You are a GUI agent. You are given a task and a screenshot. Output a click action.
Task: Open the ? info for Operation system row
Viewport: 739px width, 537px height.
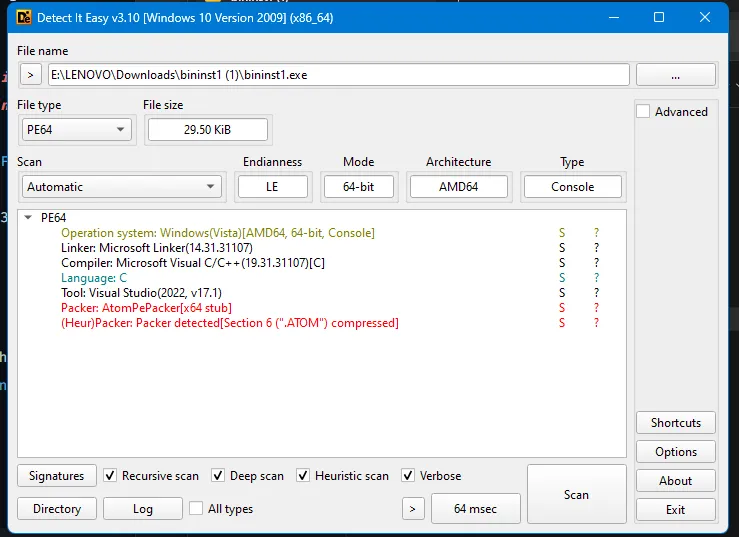[x=596, y=233]
